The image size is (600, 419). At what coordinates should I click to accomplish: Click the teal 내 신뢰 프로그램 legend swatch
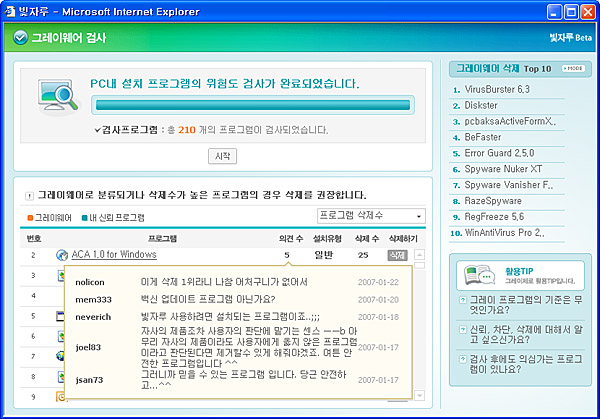coord(85,218)
